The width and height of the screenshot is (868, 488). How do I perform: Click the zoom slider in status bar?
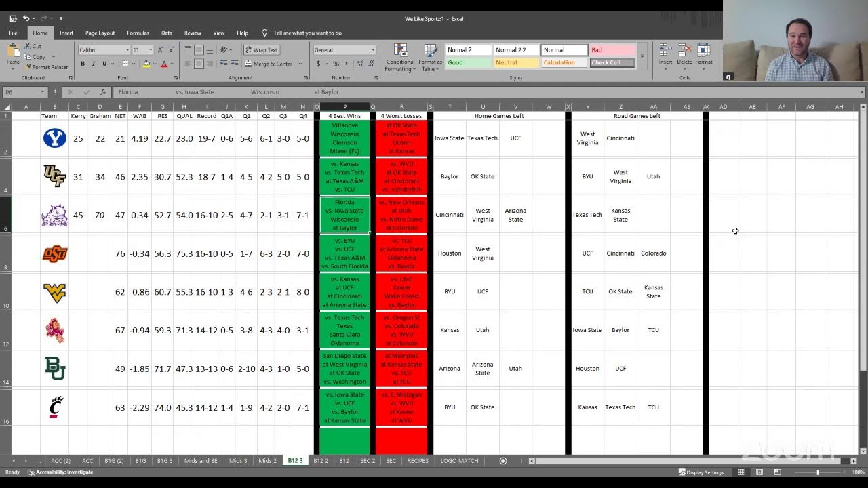[x=818, y=472]
